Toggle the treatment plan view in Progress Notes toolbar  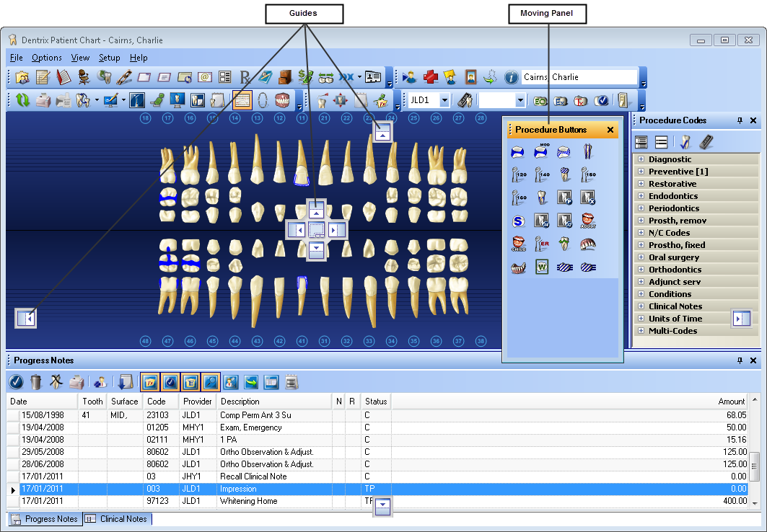[149, 382]
